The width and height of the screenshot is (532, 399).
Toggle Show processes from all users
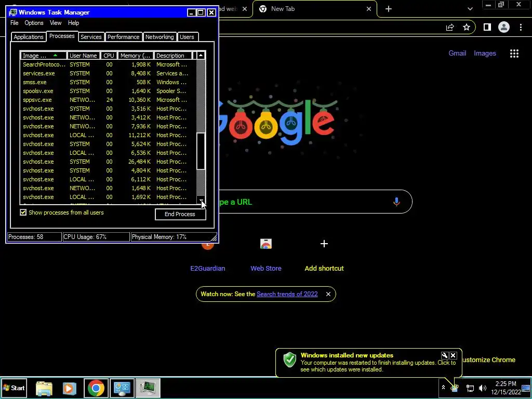point(23,212)
